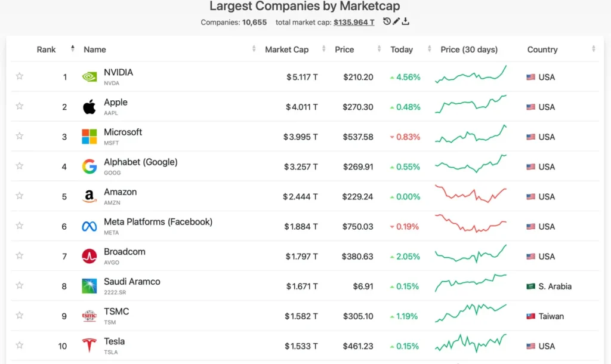Click the download icon beside market cap total
611x364 pixels.
pos(405,21)
